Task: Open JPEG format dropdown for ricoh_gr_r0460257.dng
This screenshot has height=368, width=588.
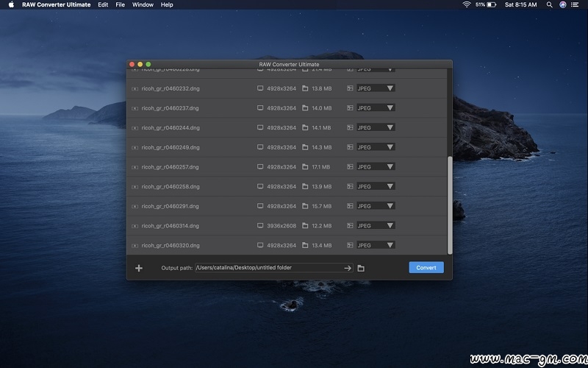Action: tap(376, 167)
